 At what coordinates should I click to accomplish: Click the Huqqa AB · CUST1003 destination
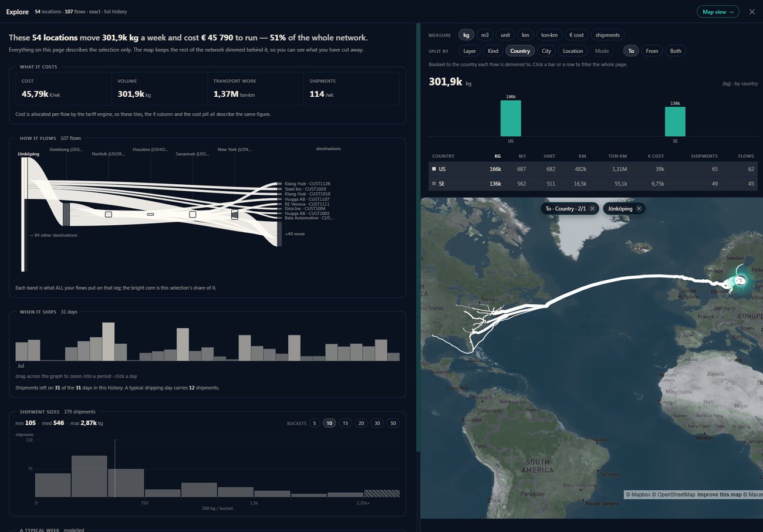[x=307, y=213]
